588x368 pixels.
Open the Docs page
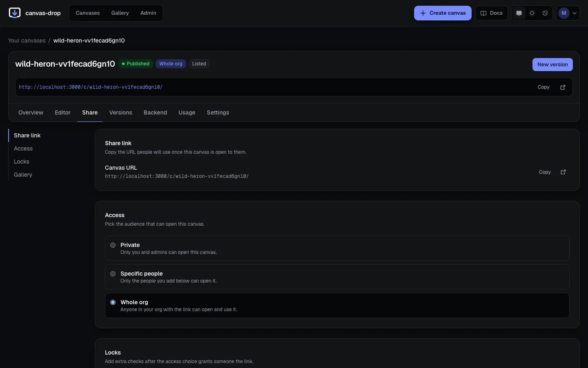tap(491, 13)
